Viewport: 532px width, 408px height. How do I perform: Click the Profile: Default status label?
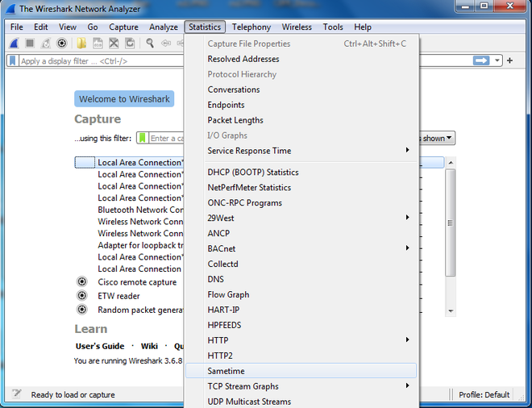pyautogui.click(x=484, y=394)
